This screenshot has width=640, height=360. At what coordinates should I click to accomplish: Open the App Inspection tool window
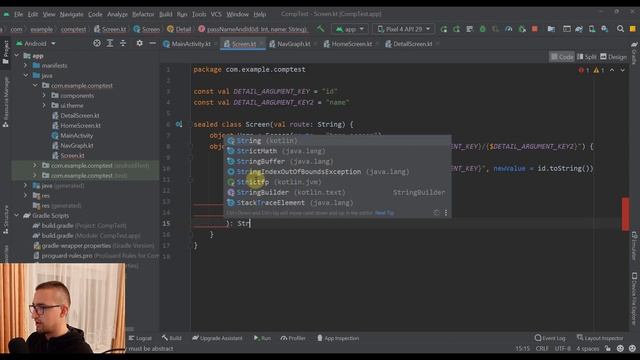pyautogui.click(x=338, y=338)
